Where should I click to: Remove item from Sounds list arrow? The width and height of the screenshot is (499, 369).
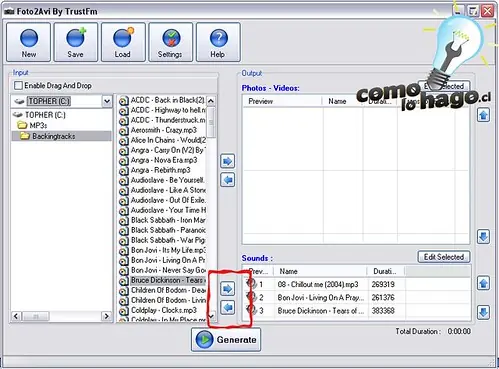(228, 307)
